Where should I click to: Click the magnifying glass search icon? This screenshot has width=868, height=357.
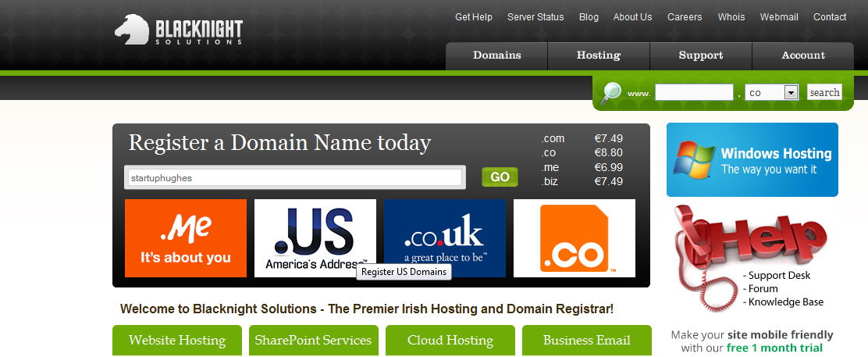pos(611,93)
